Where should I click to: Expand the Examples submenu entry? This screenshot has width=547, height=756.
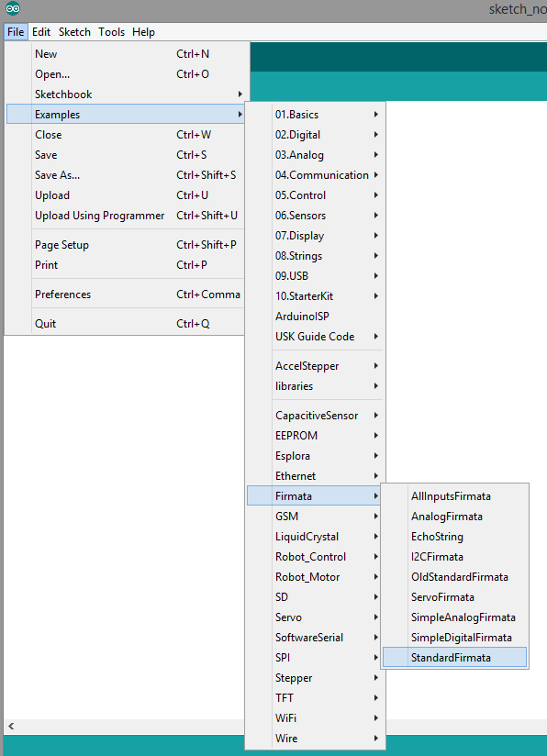coord(126,115)
